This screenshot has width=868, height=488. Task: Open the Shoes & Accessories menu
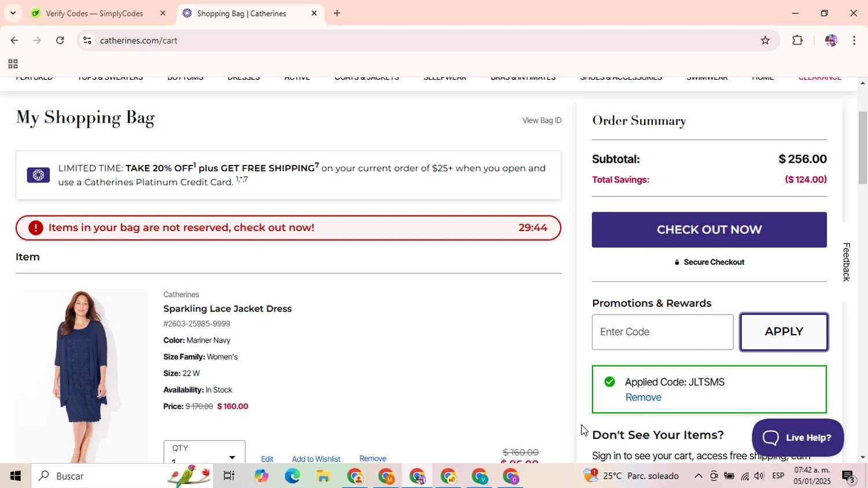tap(621, 78)
